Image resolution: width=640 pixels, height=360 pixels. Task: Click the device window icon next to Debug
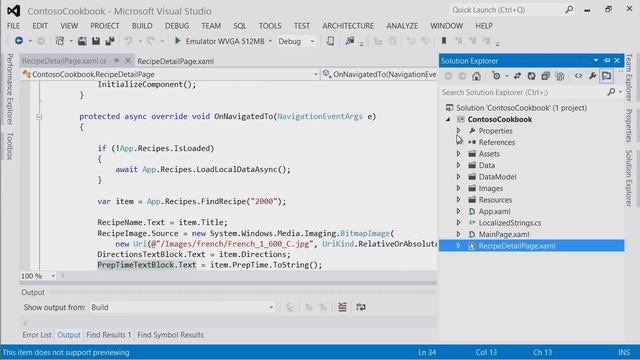(x=330, y=41)
